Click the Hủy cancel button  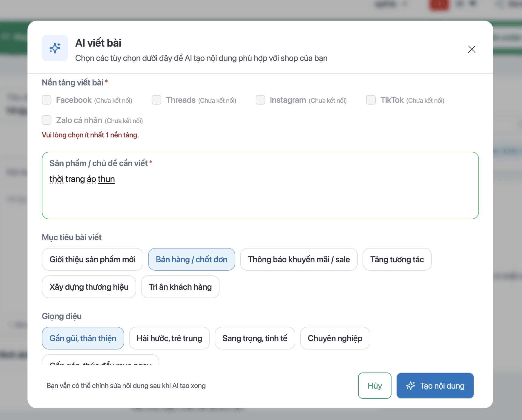[375, 386]
